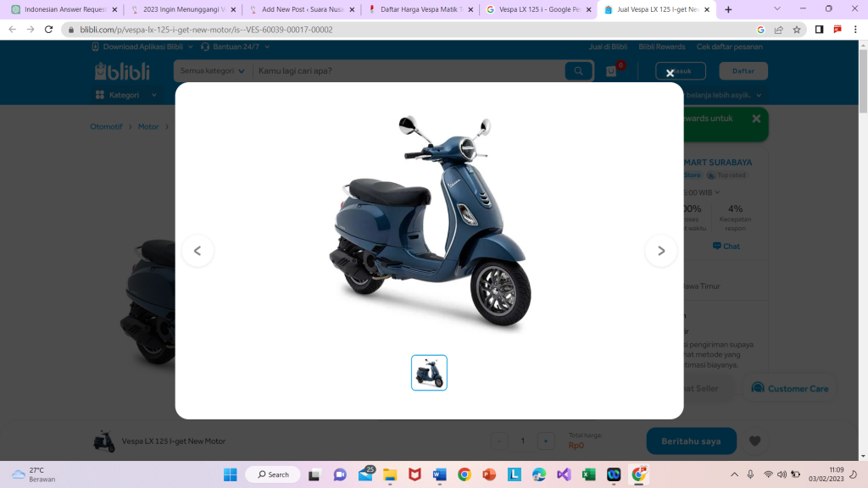The width and height of the screenshot is (868, 488).
Task: Open Mail app from taskbar
Action: pyautogui.click(x=366, y=474)
